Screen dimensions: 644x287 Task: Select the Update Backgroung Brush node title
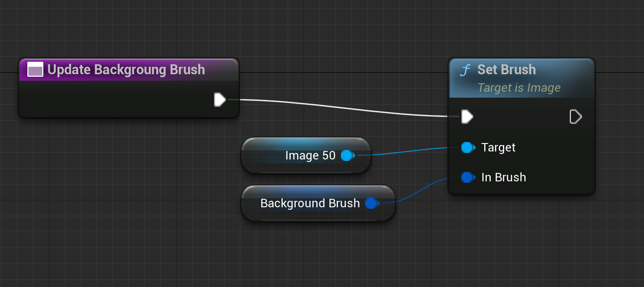[x=126, y=69]
